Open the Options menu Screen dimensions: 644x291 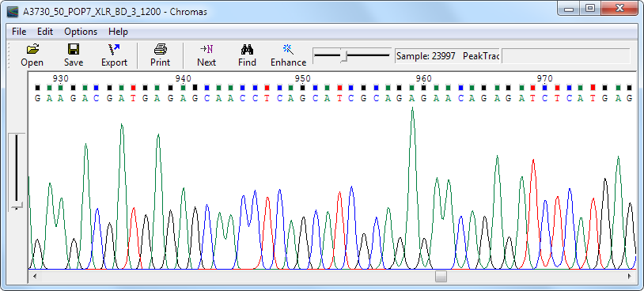(x=81, y=32)
